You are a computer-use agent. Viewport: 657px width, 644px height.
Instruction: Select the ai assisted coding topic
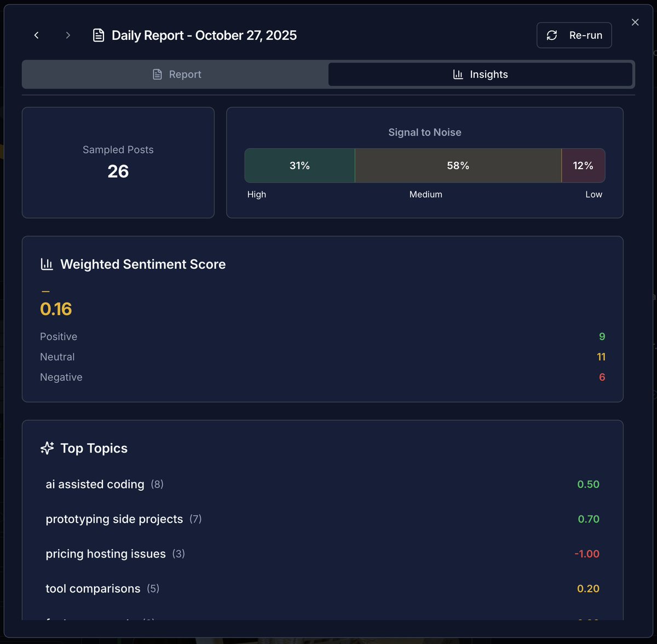[322, 484]
